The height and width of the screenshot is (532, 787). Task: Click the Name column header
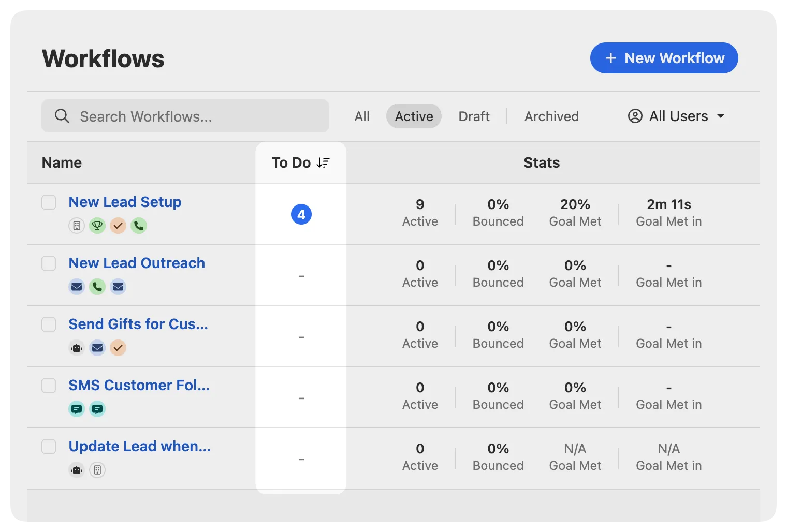(x=62, y=162)
